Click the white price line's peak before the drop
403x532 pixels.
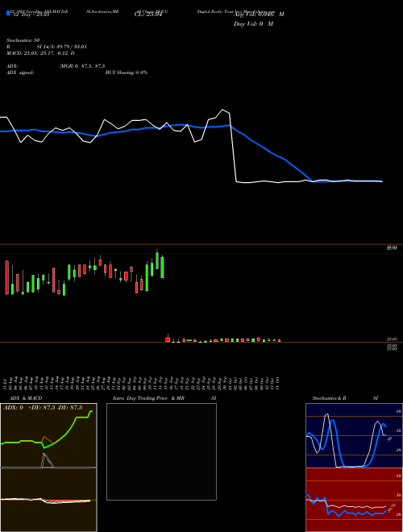click(223, 110)
